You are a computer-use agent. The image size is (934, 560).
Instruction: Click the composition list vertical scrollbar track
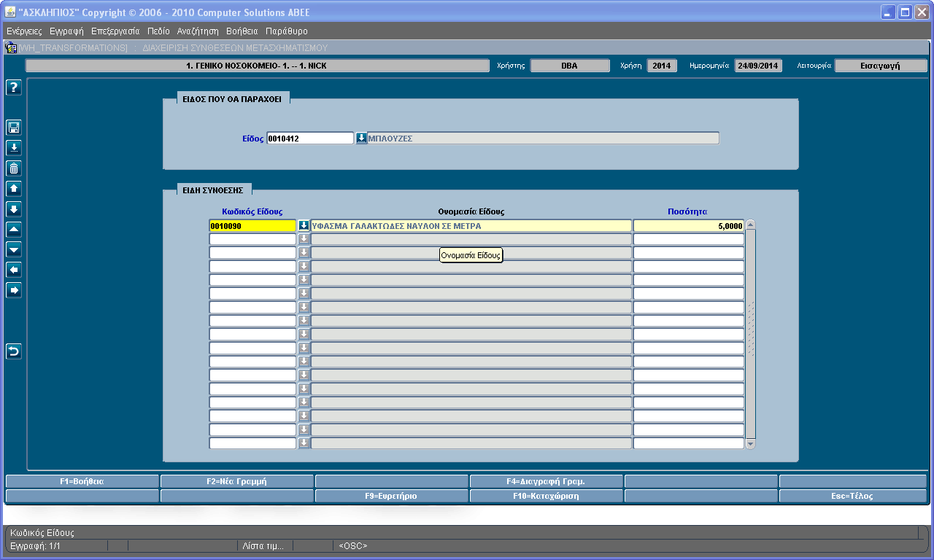(x=750, y=334)
